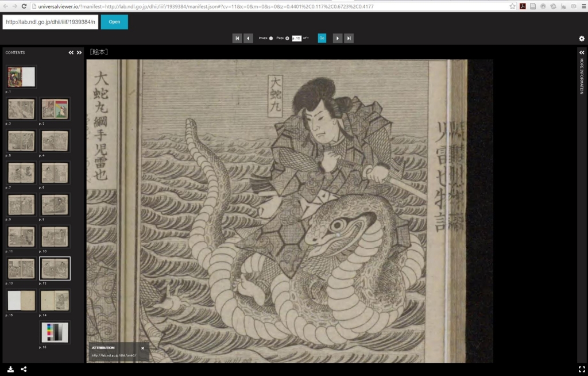Expand the More Information panel
Image resolution: width=588 pixels, height=376 pixels.
(582, 52)
